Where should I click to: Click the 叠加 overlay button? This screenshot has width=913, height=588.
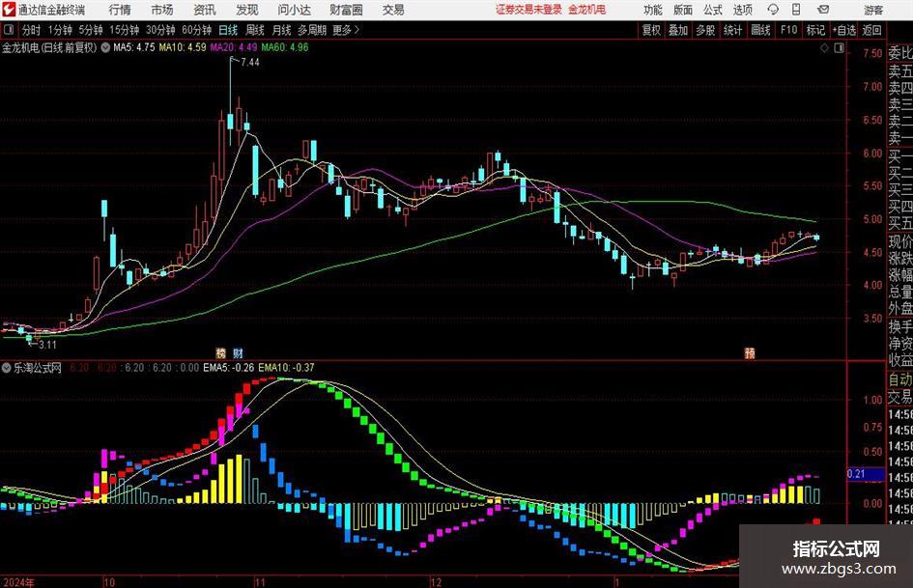click(x=678, y=30)
